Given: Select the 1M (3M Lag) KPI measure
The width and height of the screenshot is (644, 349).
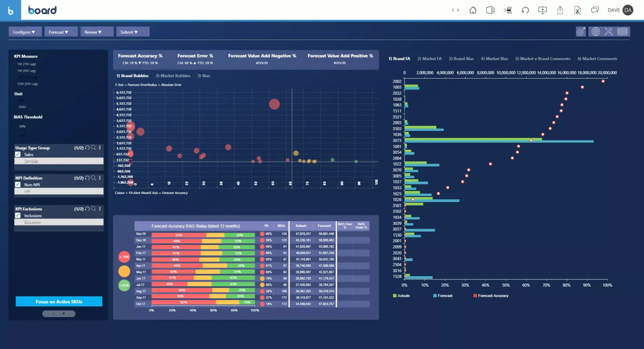Looking at the screenshot, I should [26, 71].
